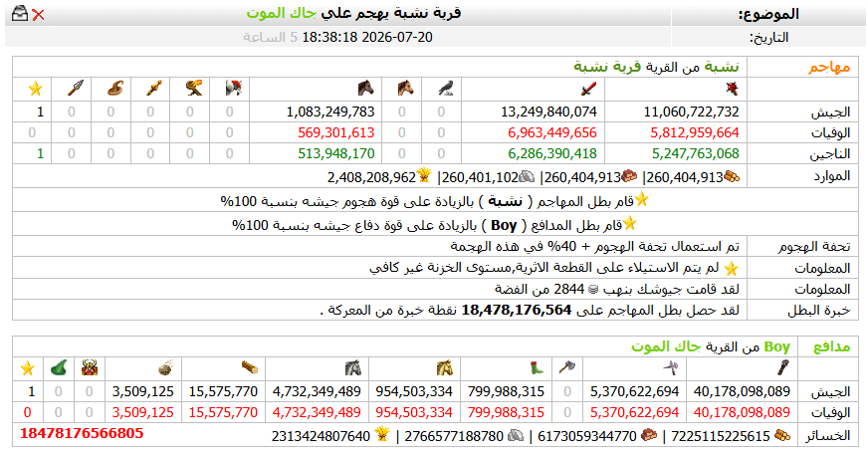This screenshot has height=455, width=868.
Task: Open جاك الموت village link in title
Action: point(282,13)
